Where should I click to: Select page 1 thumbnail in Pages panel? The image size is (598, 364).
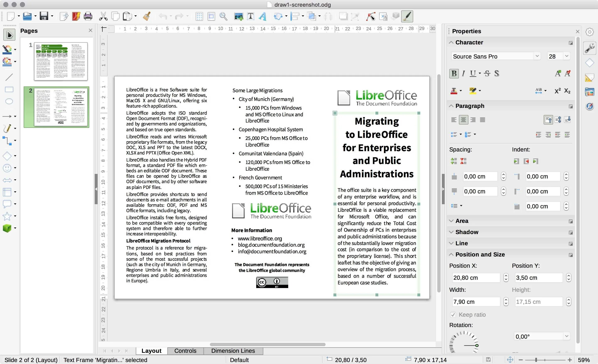tap(61, 61)
